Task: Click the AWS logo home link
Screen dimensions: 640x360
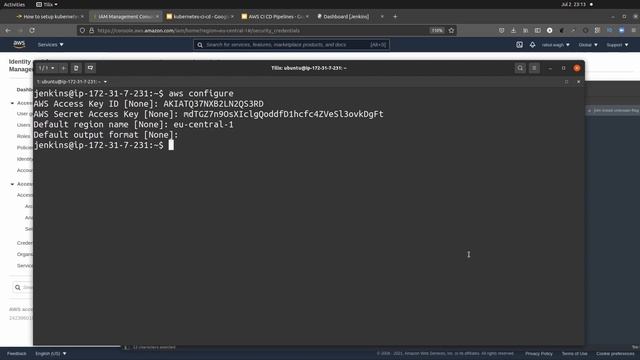Action: tap(19, 44)
